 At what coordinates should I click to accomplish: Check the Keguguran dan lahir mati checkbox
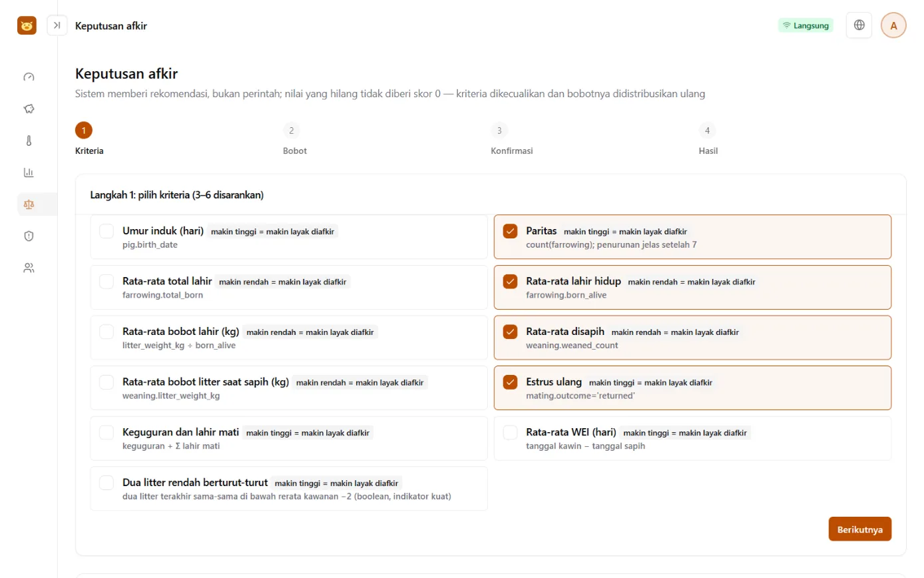coord(107,432)
